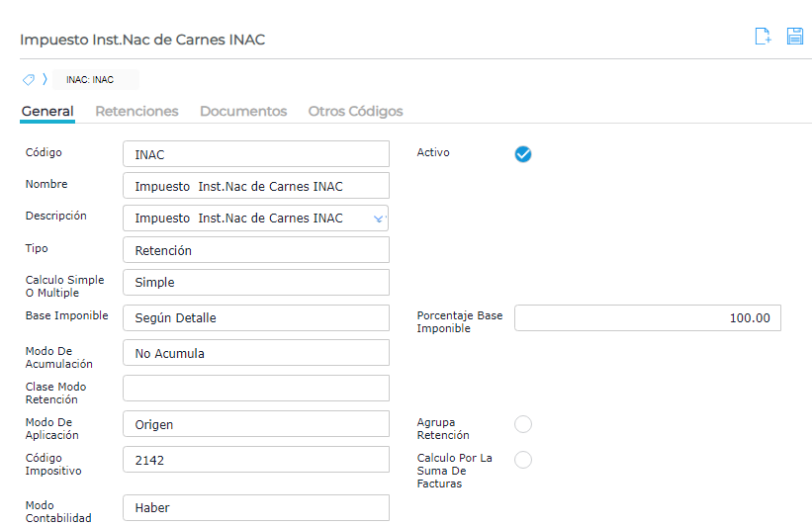812x527 pixels.
Task: Select the Modo Contabilidad Haber field
Action: pyautogui.click(x=256, y=507)
